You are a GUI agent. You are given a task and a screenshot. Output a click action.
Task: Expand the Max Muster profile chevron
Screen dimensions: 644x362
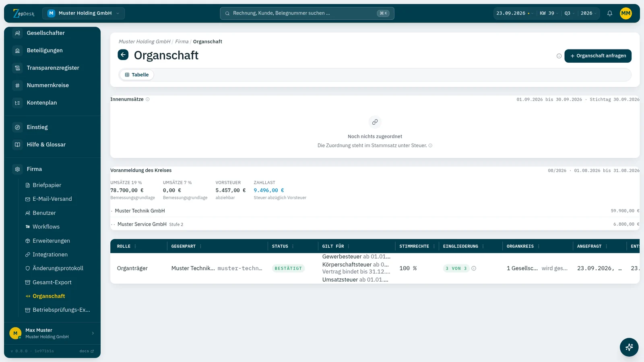point(93,333)
